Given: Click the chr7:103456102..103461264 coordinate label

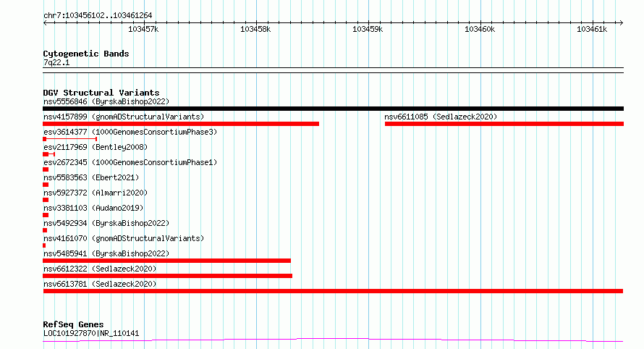Looking at the screenshot, I should click(98, 16).
